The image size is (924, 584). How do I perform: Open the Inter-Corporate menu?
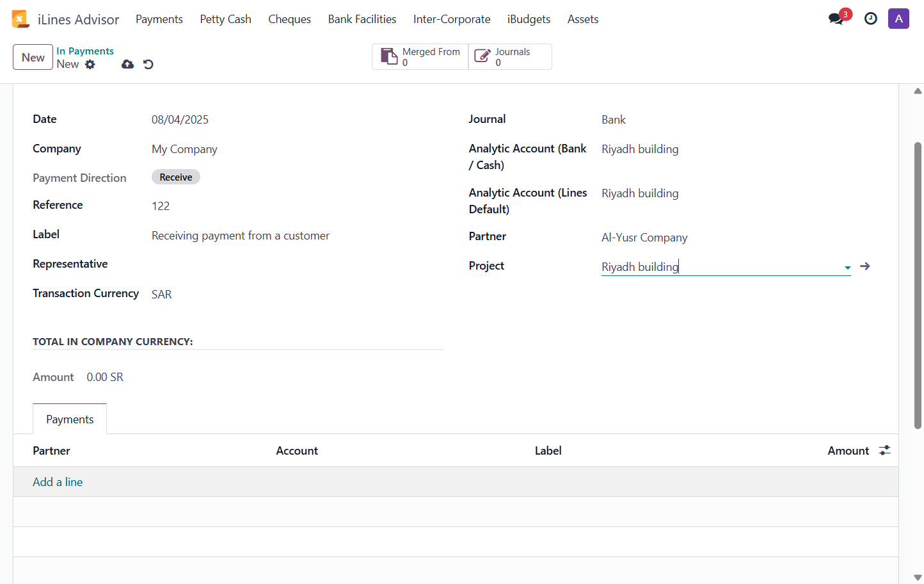click(x=452, y=19)
